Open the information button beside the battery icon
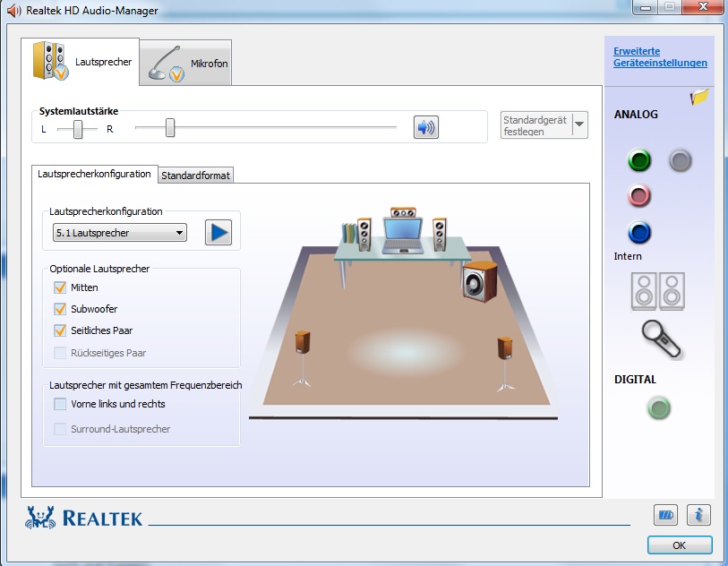The image size is (728, 566). 698,515
